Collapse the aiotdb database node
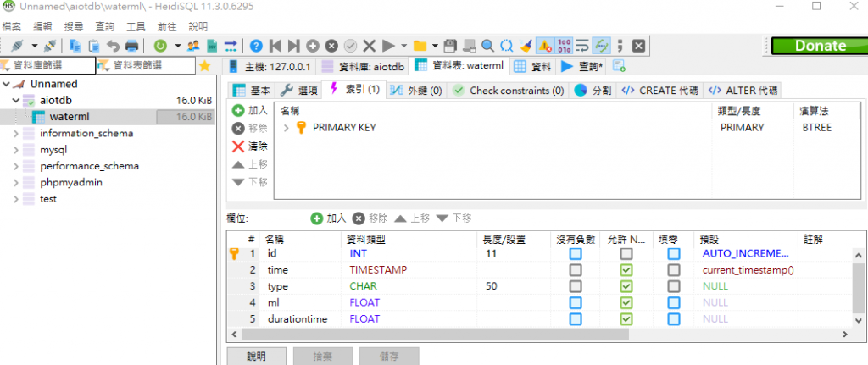 (15, 101)
